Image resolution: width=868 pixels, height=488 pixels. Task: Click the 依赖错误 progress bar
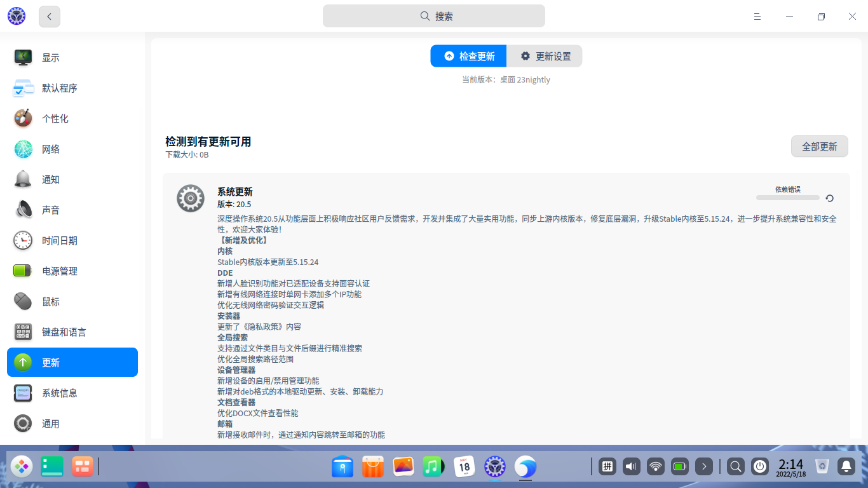[788, 198]
